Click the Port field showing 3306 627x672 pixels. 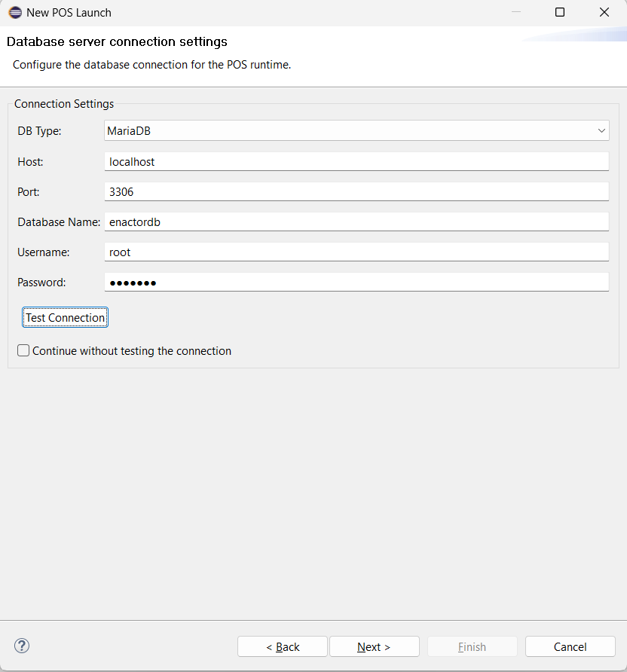[x=356, y=191]
